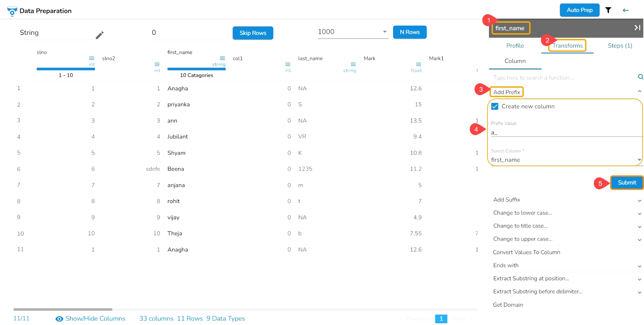Click the Jubilant cell
This screenshot has width=644, height=325.
pyautogui.click(x=178, y=137)
